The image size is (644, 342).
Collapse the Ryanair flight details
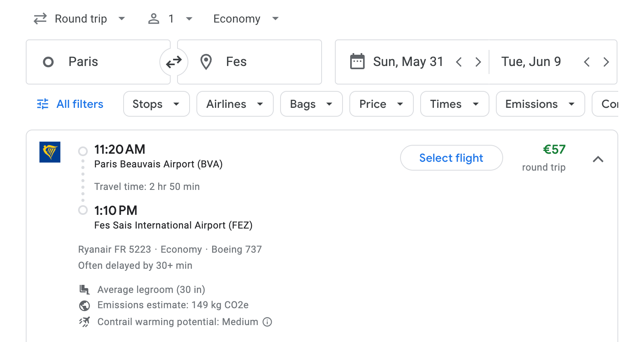coord(599,159)
